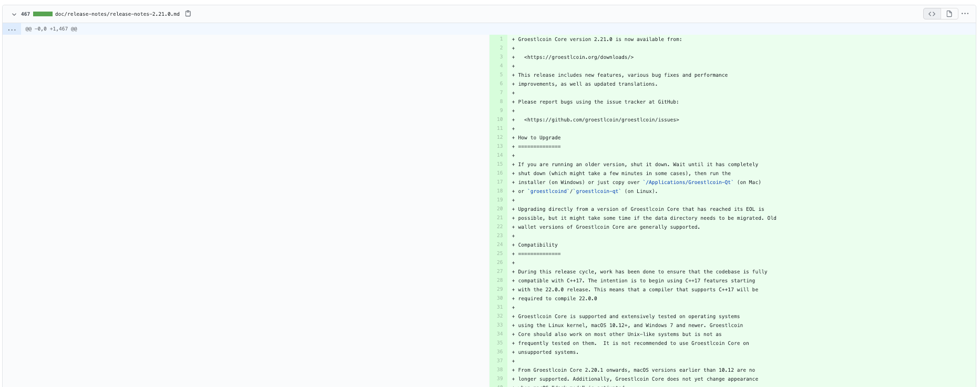Click the 467 changed lines count
This screenshot has width=980, height=387.
point(25,14)
